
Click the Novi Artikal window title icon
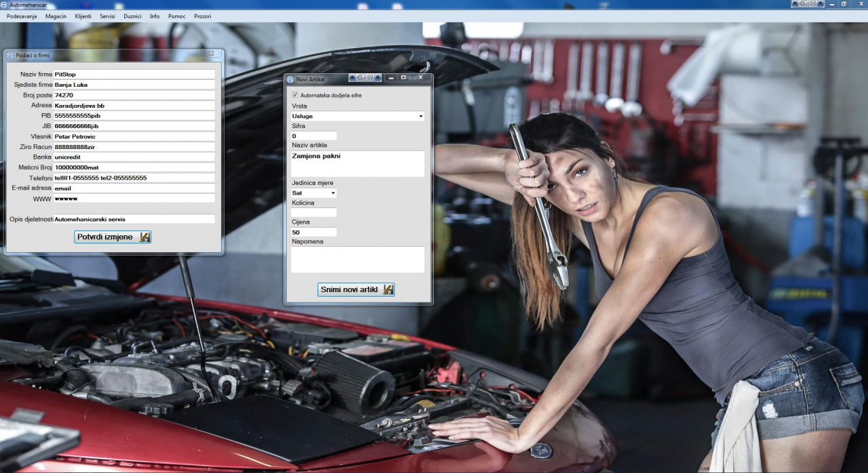[290, 79]
